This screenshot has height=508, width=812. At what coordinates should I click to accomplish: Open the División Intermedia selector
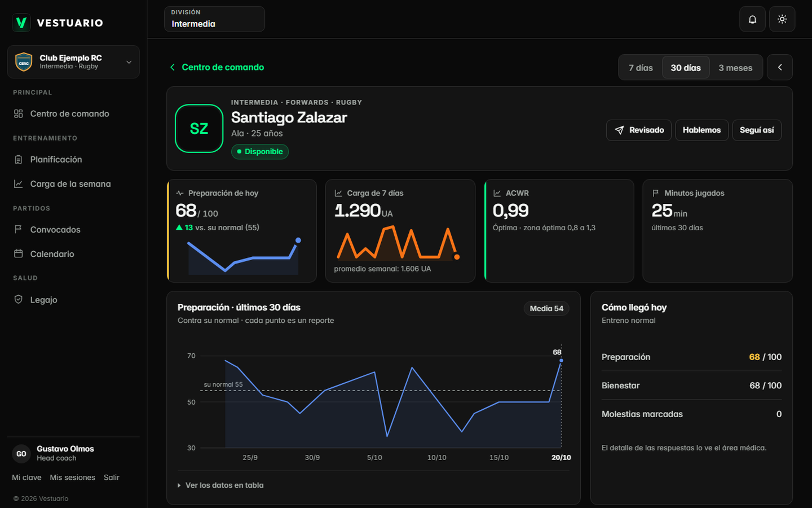click(214, 19)
